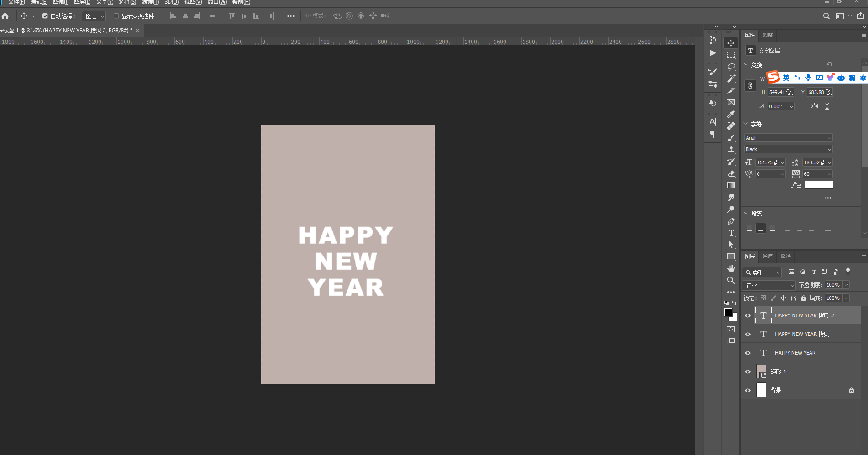Toggle the 自动选择 checkbox
The height and width of the screenshot is (455, 868).
[x=45, y=16]
